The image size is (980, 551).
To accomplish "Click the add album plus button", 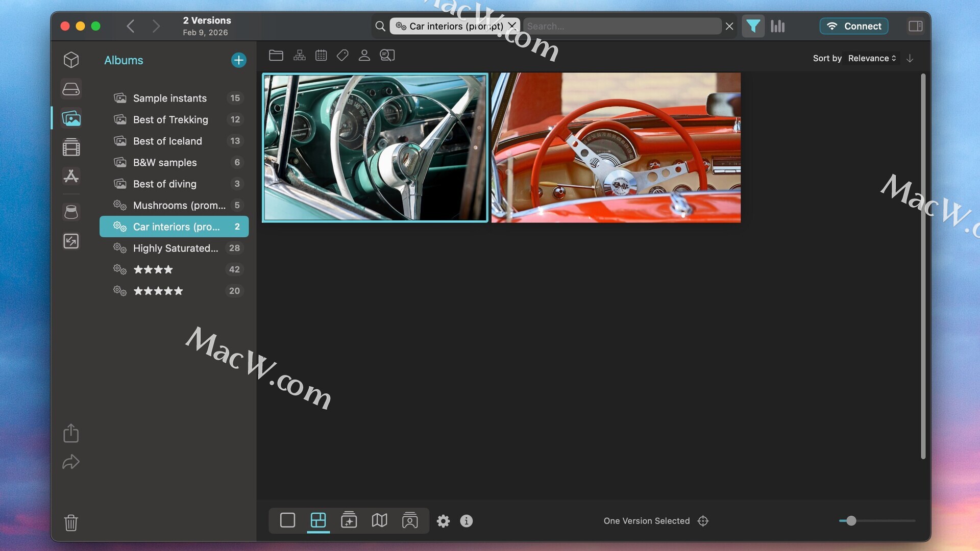I will click(x=238, y=60).
